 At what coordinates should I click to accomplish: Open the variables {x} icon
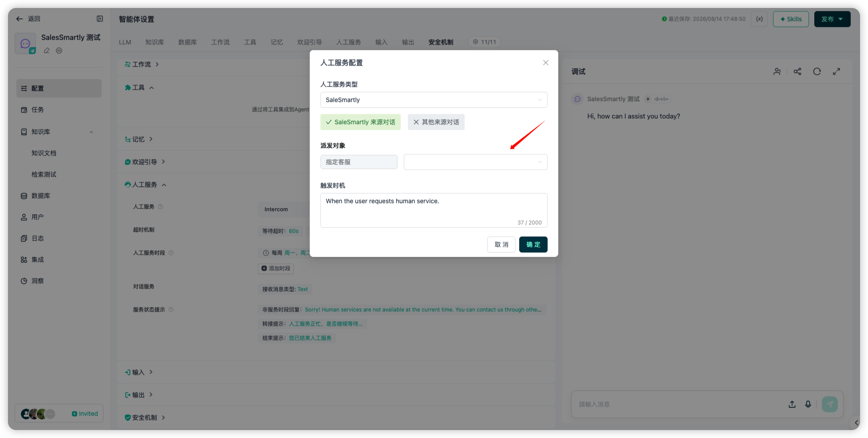pos(759,19)
